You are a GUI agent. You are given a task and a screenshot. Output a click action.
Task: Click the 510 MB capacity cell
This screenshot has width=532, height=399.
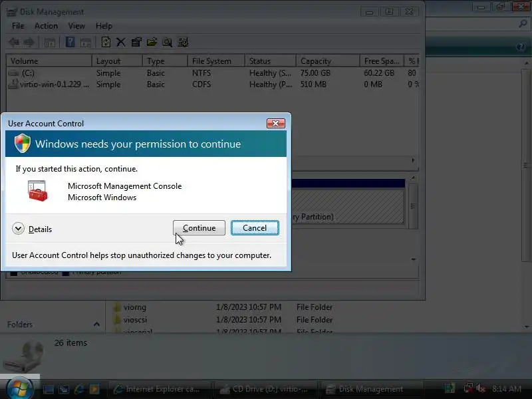click(313, 84)
